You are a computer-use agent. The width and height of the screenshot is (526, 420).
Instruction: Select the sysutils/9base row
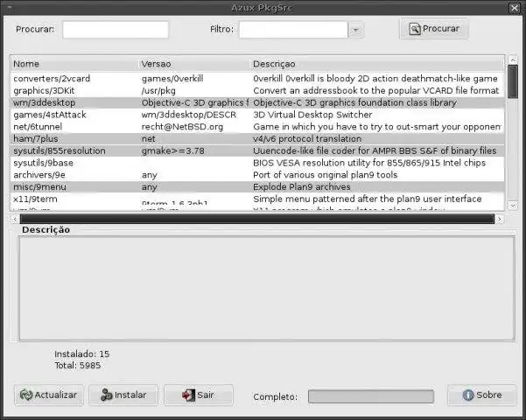[x=257, y=163]
